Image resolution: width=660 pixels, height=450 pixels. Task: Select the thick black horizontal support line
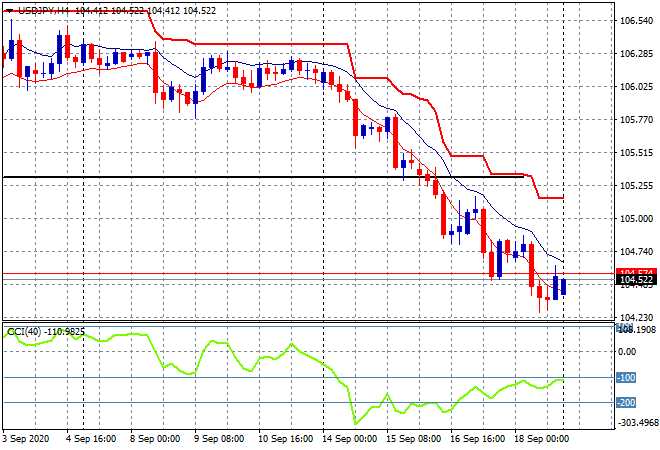click(x=263, y=177)
